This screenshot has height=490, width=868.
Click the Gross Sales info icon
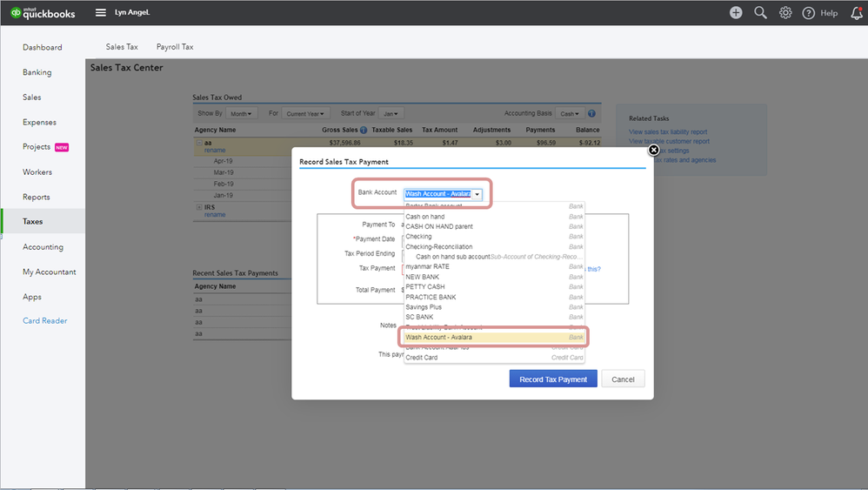(364, 130)
